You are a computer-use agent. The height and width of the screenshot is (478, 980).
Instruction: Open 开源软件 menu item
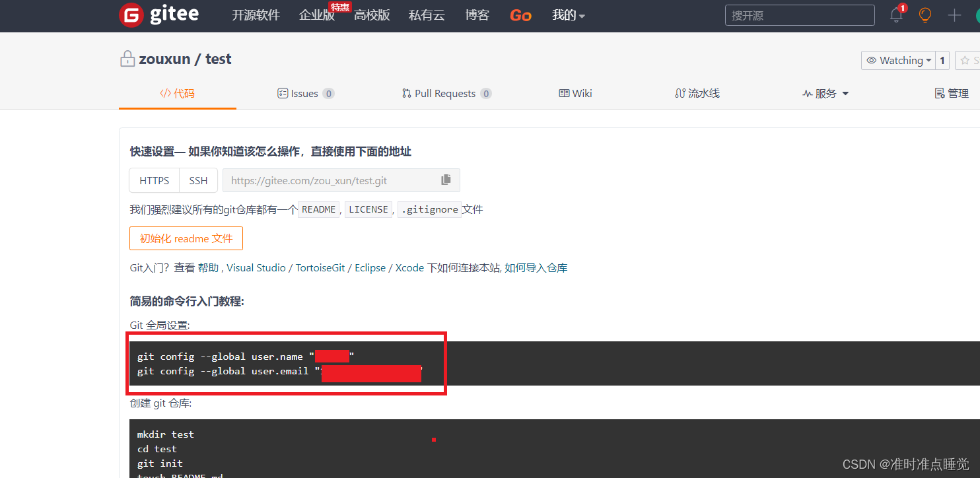coord(256,15)
